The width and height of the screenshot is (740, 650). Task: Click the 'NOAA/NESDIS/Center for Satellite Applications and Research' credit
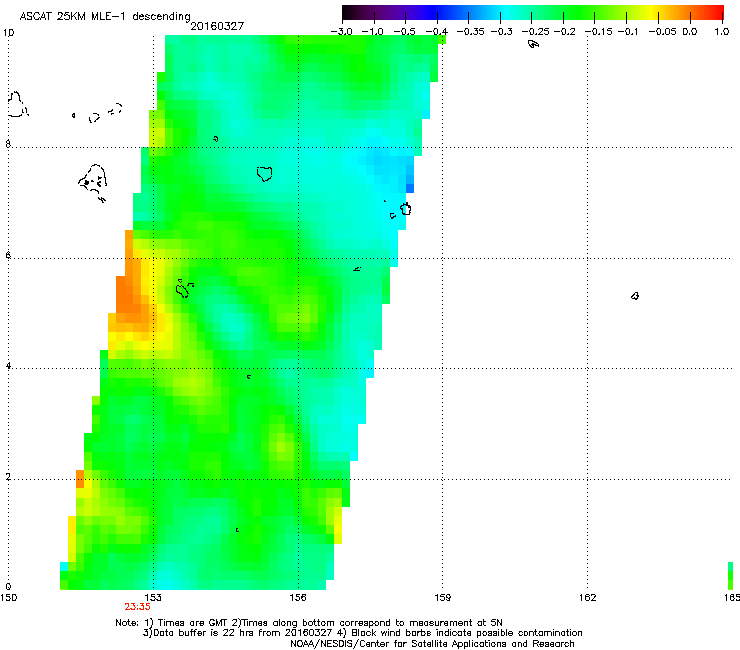click(x=432, y=644)
